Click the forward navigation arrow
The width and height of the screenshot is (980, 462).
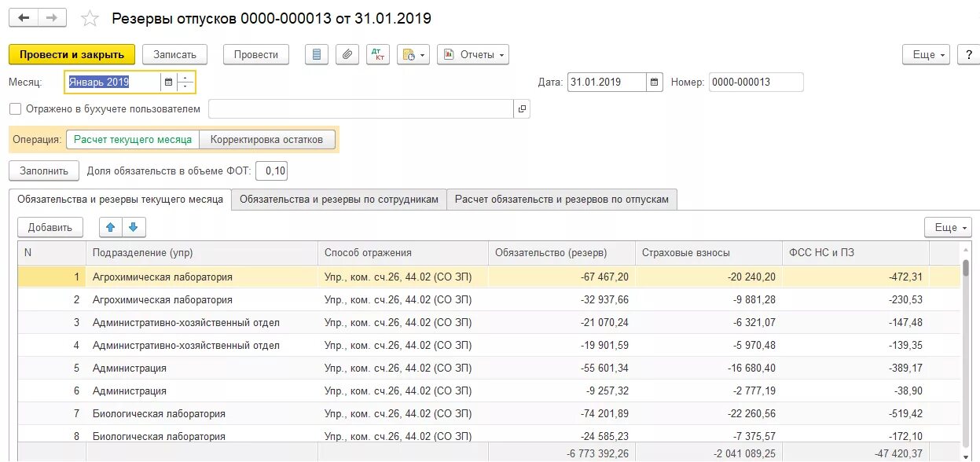pos(52,18)
